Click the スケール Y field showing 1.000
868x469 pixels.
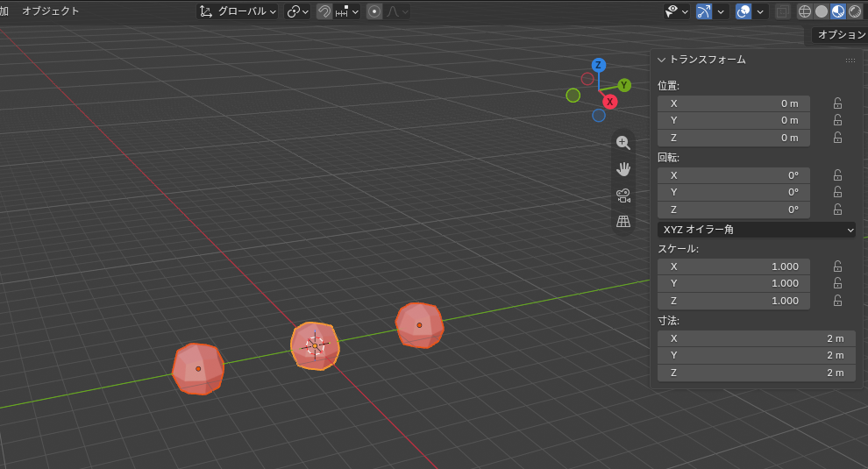point(734,283)
